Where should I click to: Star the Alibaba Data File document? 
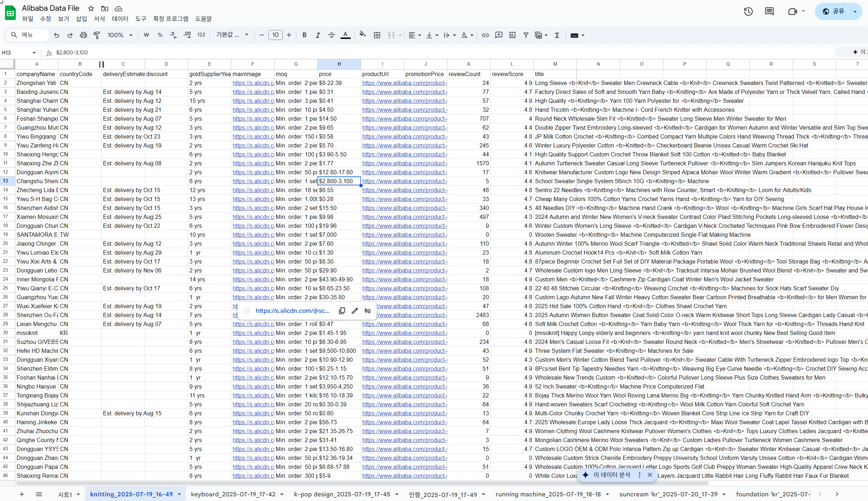pos(91,9)
